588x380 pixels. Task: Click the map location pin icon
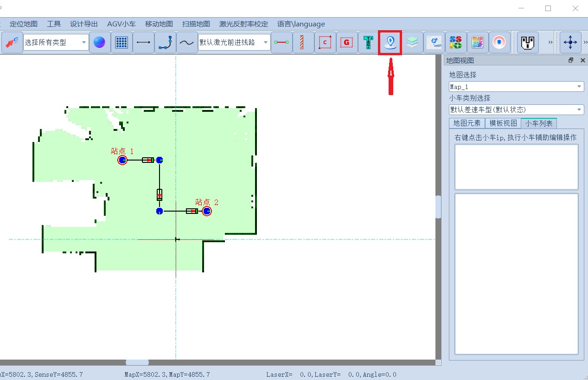pos(390,43)
